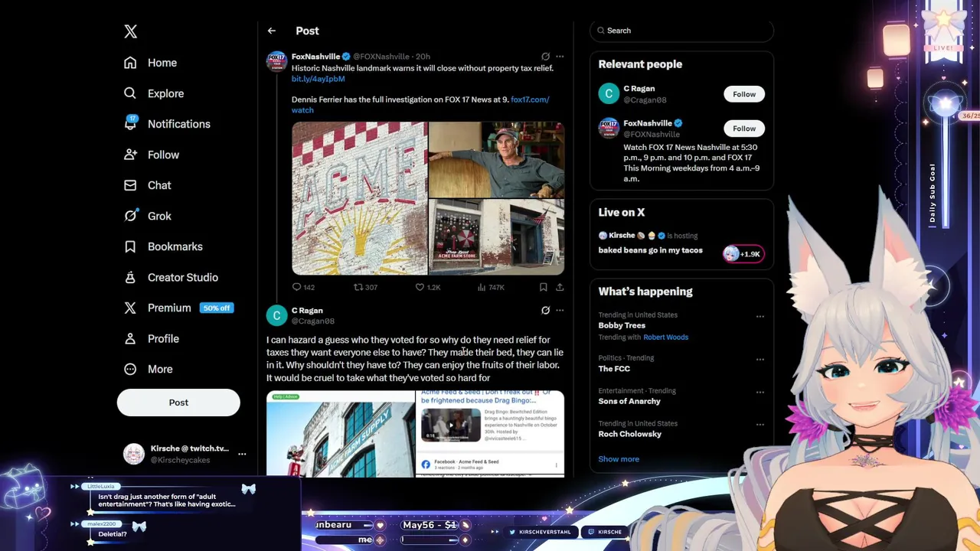The width and height of the screenshot is (980, 551).
Task: Click the white Post button
Action: 178,403
